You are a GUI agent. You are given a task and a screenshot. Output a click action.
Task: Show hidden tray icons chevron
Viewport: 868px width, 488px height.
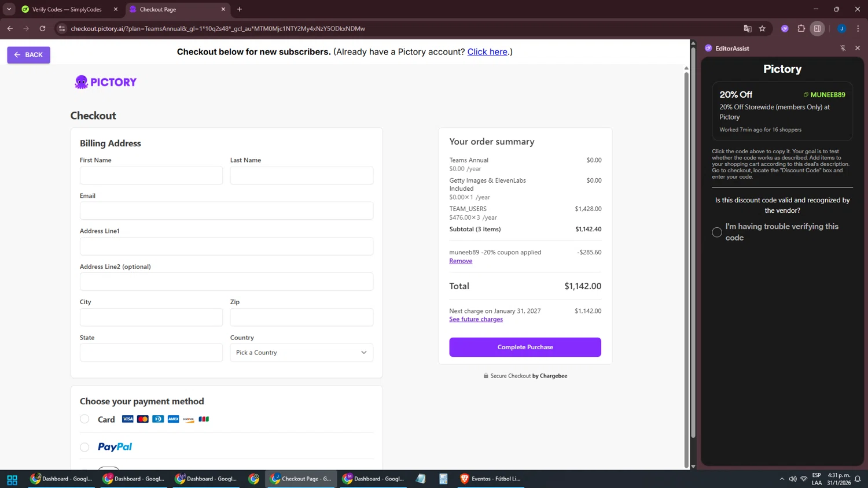pyautogui.click(x=782, y=479)
